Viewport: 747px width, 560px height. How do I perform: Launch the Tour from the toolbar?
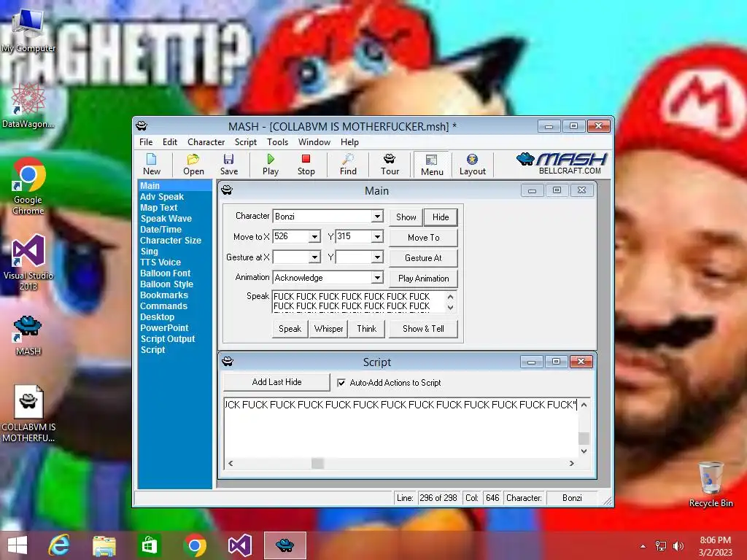[390, 164]
